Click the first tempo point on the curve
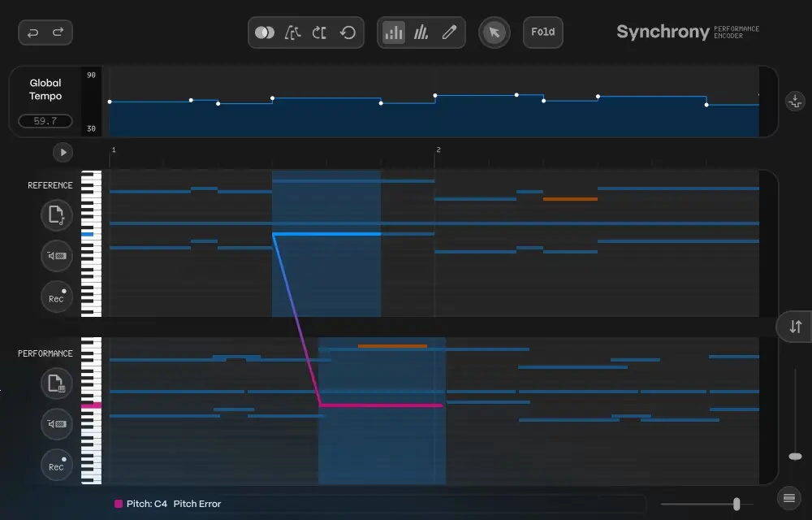The width and height of the screenshot is (812, 520). 110,102
